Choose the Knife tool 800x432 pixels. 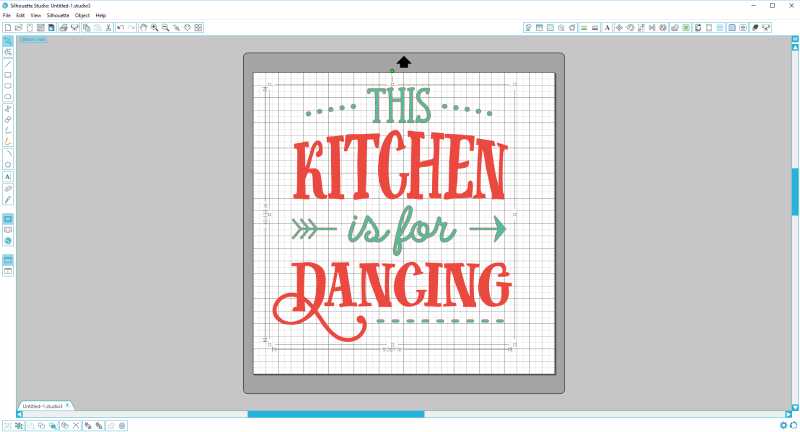(8, 200)
